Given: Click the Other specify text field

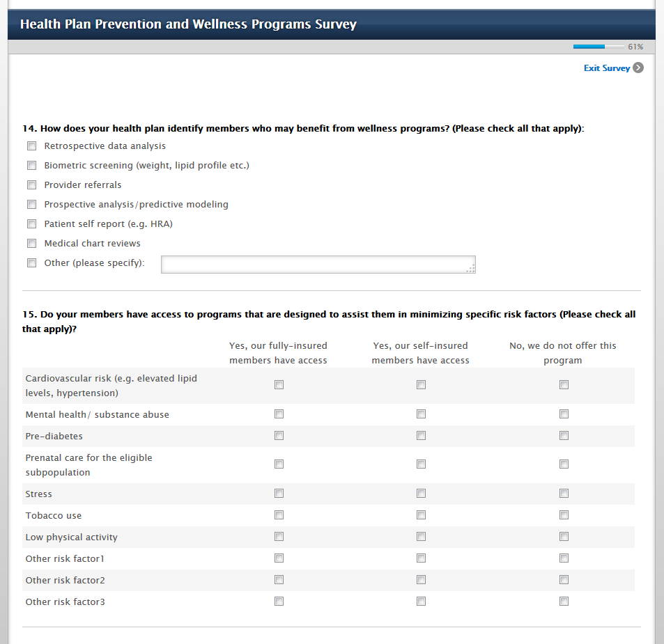Looking at the screenshot, I should coord(318,265).
